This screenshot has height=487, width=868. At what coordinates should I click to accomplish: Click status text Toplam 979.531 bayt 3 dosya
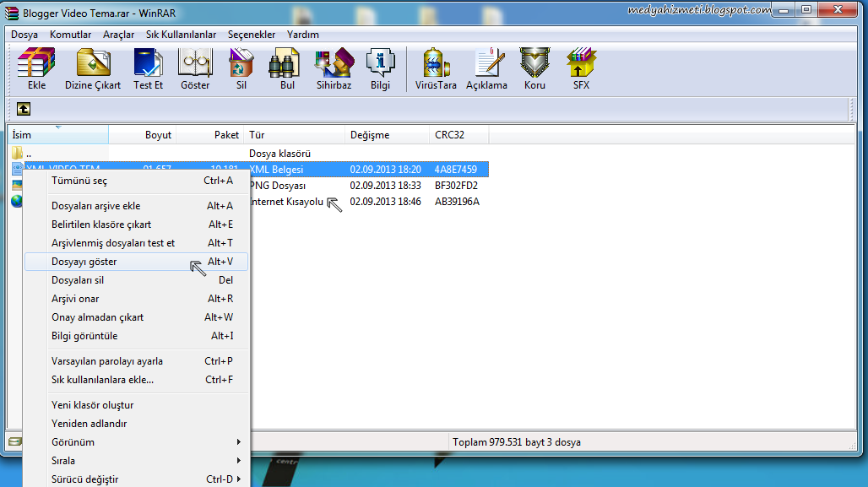point(517,442)
